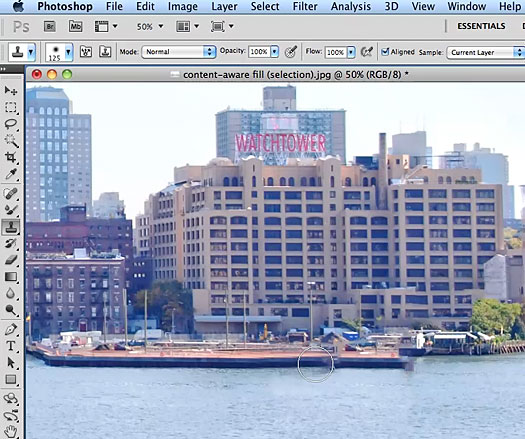Collapse toolbox with the double-arrow
This screenshot has width=525, height=439.
pyautogui.click(x=3, y=69)
